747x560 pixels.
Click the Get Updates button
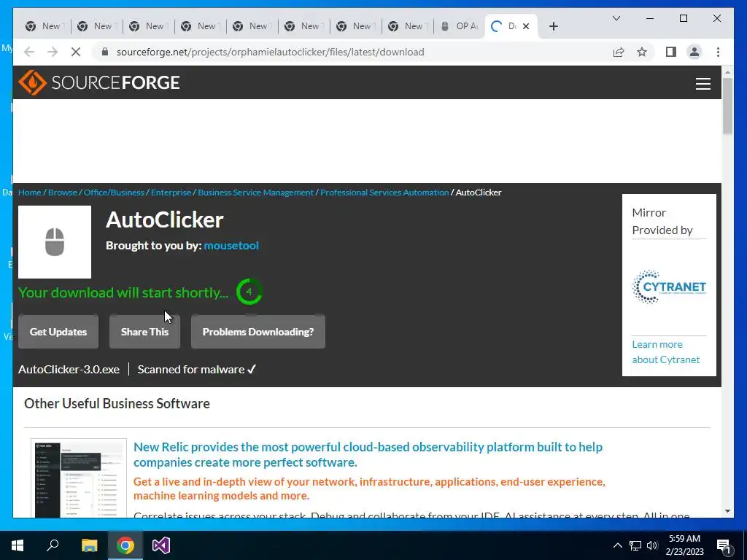[x=58, y=332]
